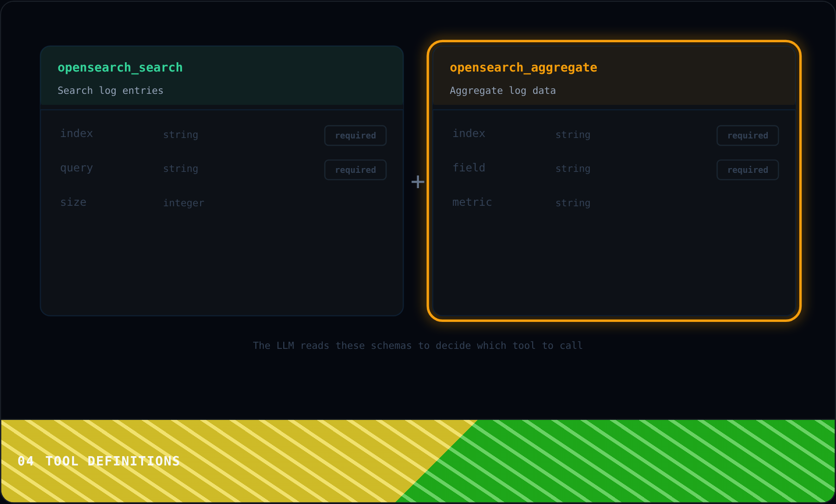Click the Aggregate log data description
836x504 pixels.
[503, 91]
